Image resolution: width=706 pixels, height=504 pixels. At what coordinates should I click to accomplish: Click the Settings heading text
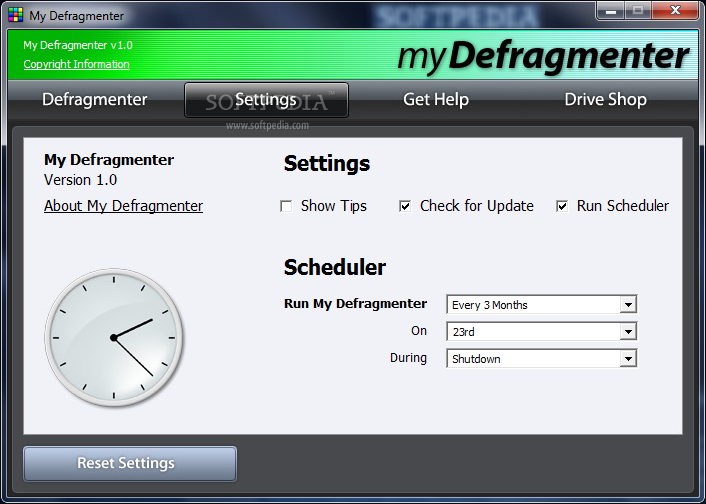pyautogui.click(x=327, y=163)
